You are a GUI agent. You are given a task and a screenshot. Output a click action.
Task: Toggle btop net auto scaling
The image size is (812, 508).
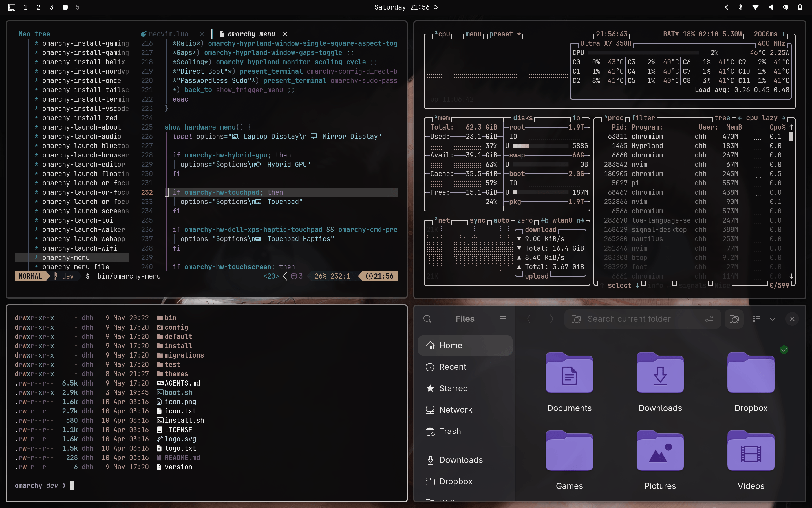click(x=501, y=220)
